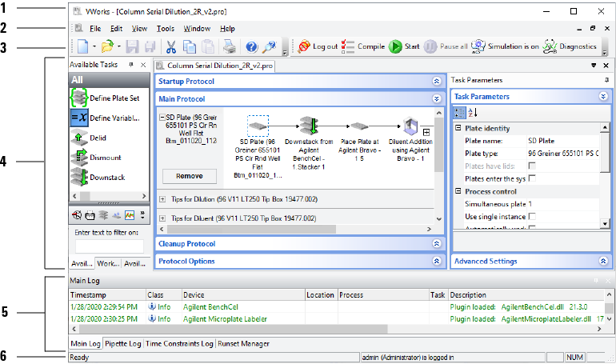Select the Dismount task icon

pos(79,158)
